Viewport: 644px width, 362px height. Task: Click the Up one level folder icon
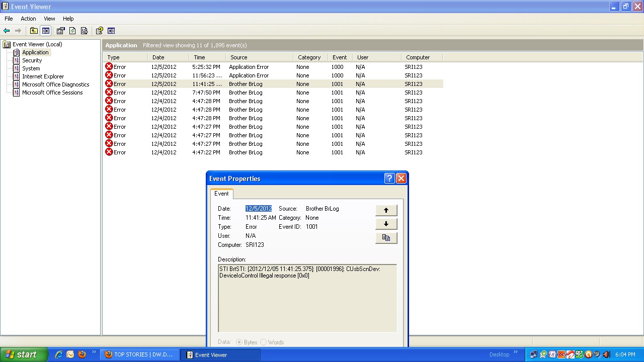click(34, 30)
